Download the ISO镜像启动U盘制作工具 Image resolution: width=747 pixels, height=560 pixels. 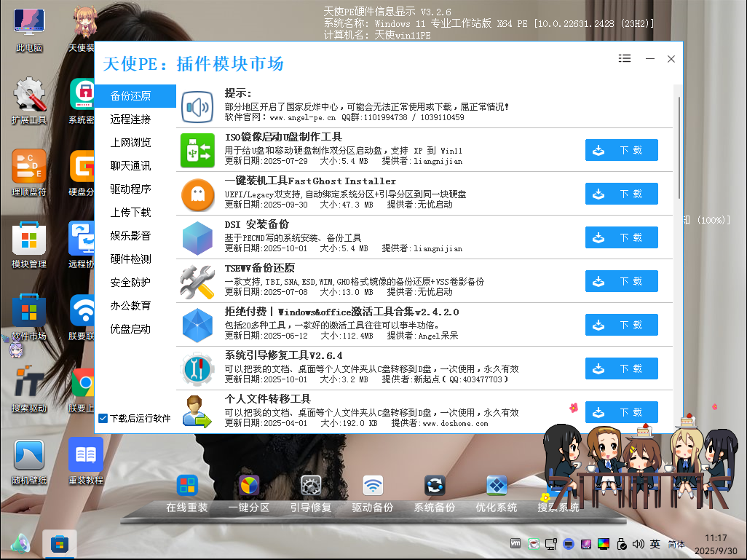(621, 151)
